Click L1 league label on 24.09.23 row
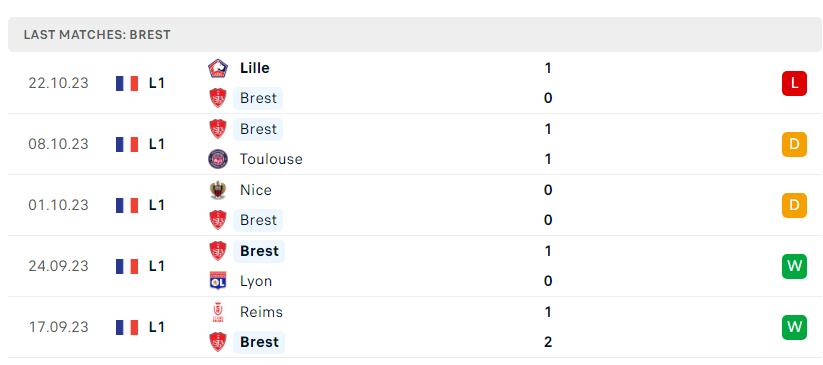 pos(157,266)
